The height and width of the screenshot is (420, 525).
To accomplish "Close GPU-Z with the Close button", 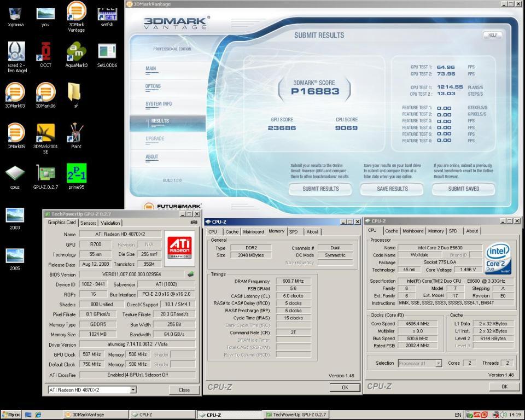I will 184,390.
